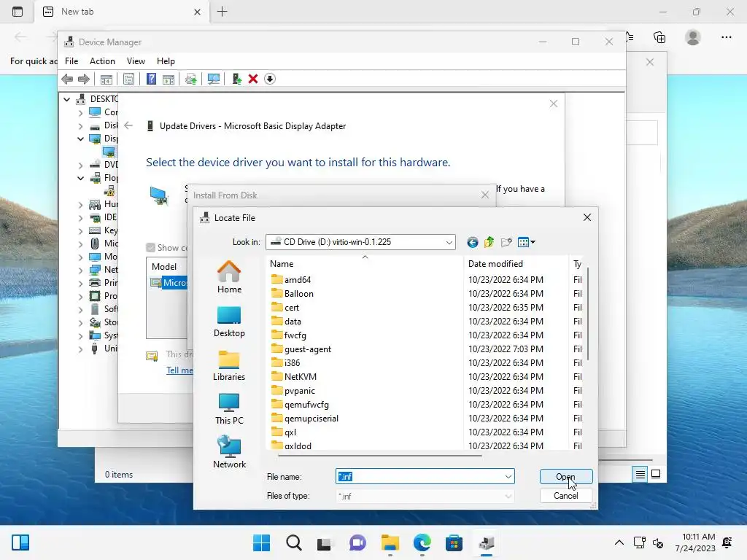The image size is (747, 560).
Task: Click the vertical scrollbar in file list
Action: coord(588,314)
